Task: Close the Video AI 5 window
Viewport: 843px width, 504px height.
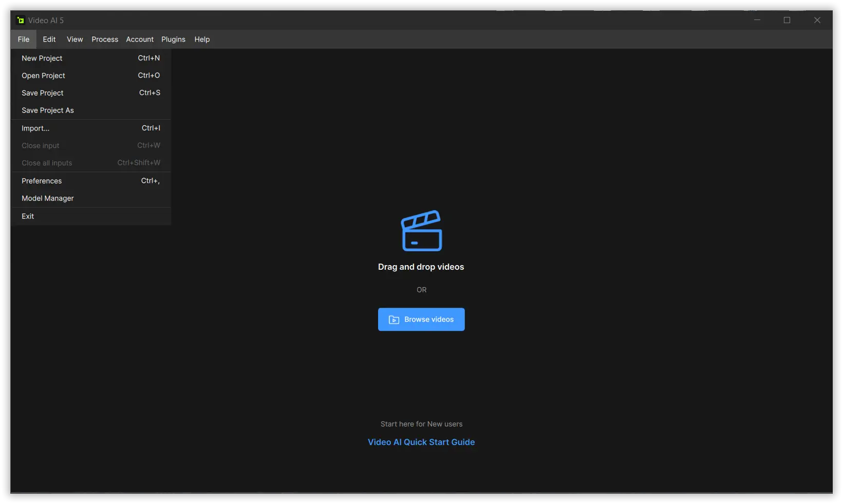Action: 817,21
